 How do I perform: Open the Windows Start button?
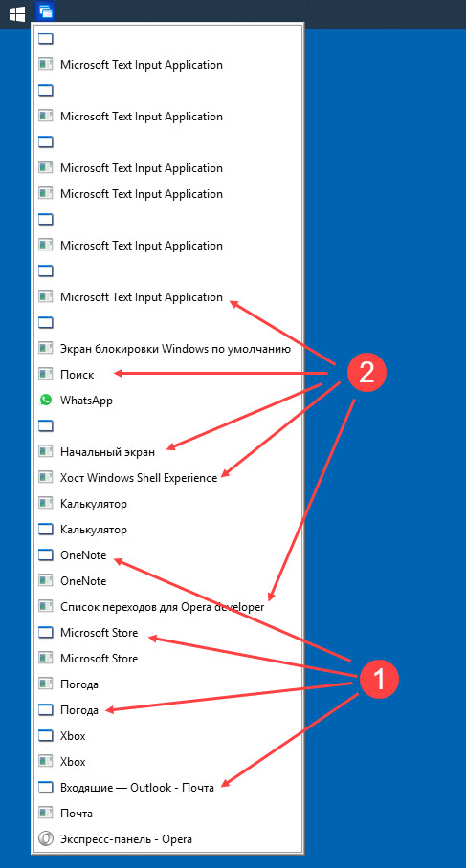(17, 13)
